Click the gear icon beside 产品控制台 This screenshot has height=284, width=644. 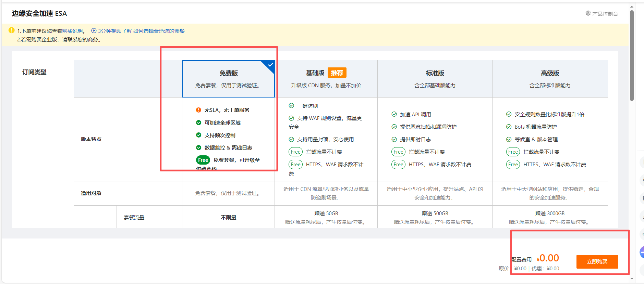588,13
